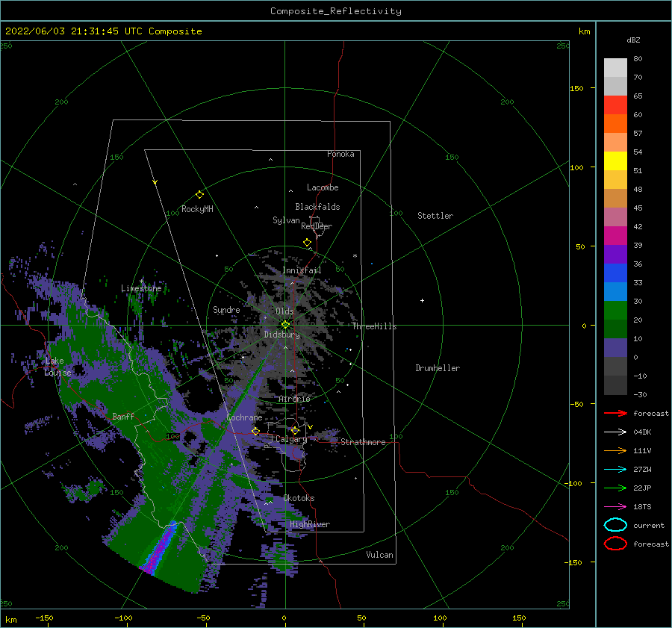Click the 80 dBZ legend value
672x628 pixels.
coord(638,59)
